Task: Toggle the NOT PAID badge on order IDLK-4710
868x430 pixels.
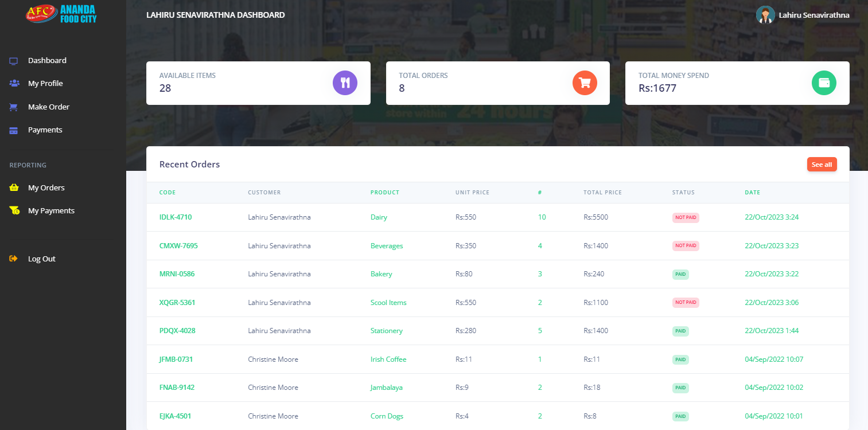Action: coord(686,217)
